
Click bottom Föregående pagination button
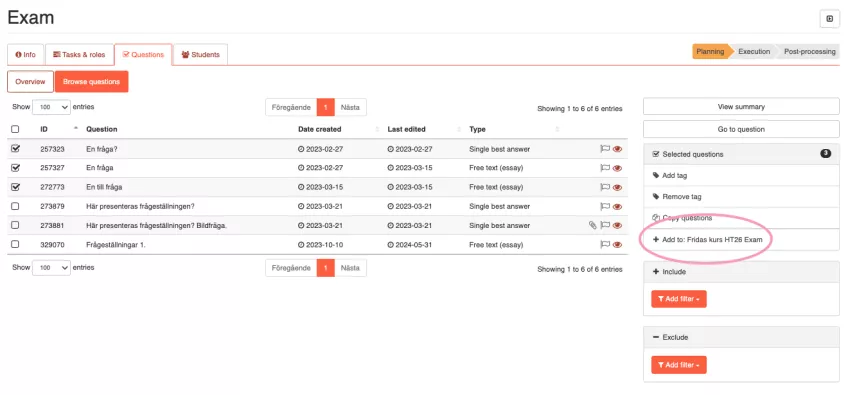pyautogui.click(x=291, y=268)
